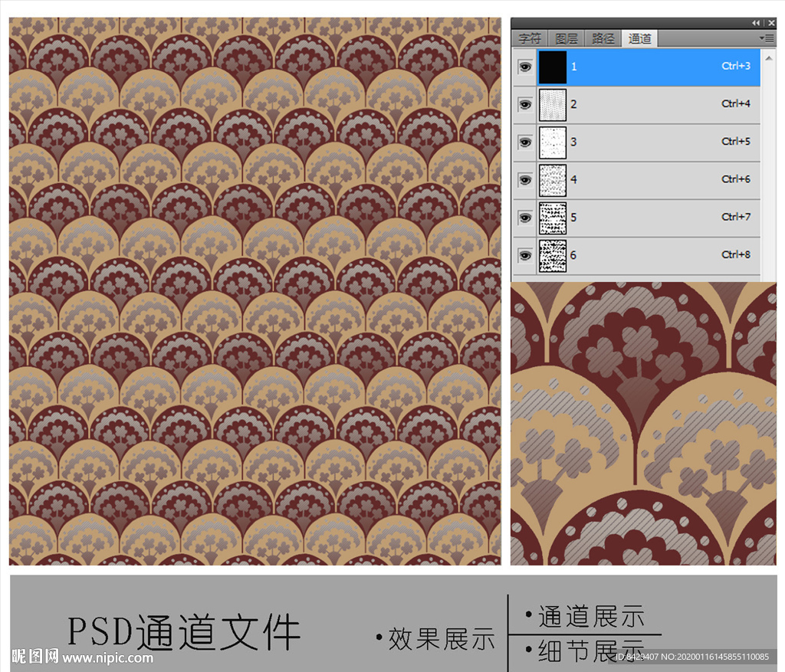785x672 pixels.
Task: Toggle visibility of channel 2
Action: [x=524, y=104]
